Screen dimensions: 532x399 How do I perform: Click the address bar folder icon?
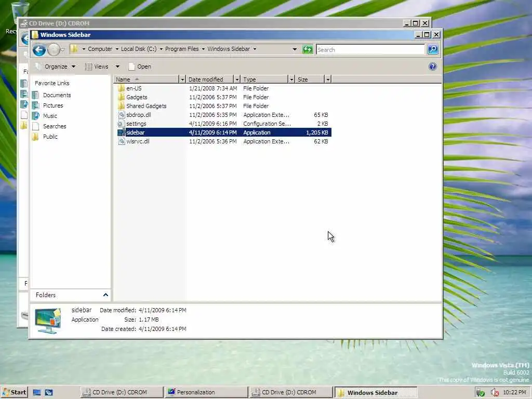point(74,49)
